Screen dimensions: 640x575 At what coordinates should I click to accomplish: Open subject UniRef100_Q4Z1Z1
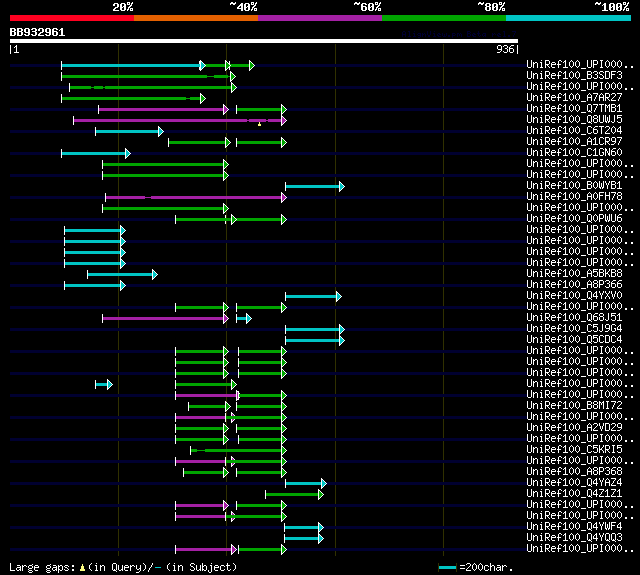click(x=574, y=494)
